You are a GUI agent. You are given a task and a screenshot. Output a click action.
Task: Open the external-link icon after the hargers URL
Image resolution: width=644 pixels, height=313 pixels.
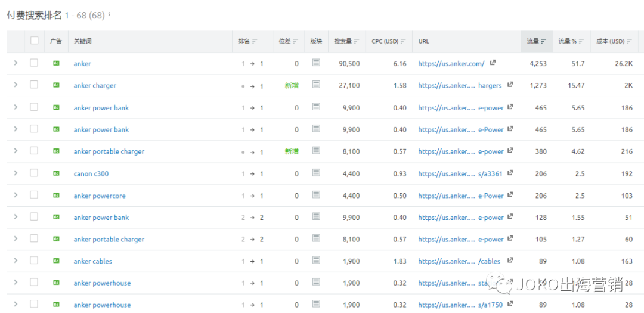(x=510, y=85)
